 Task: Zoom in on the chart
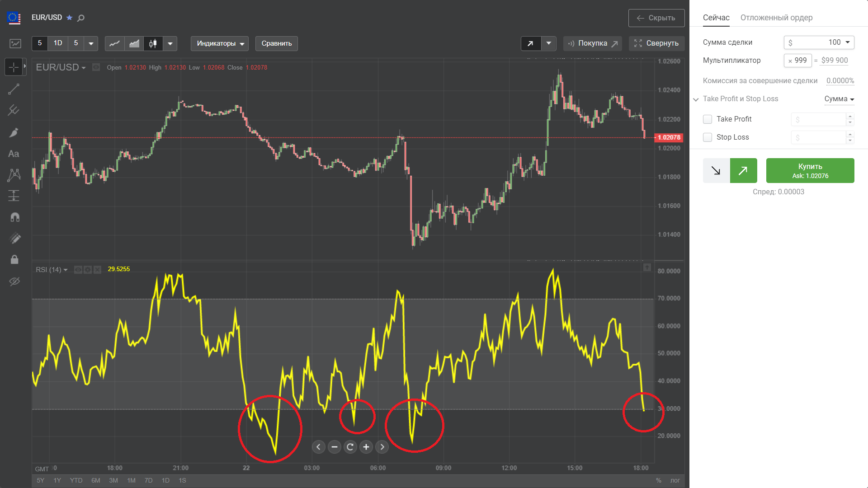pyautogui.click(x=366, y=447)
